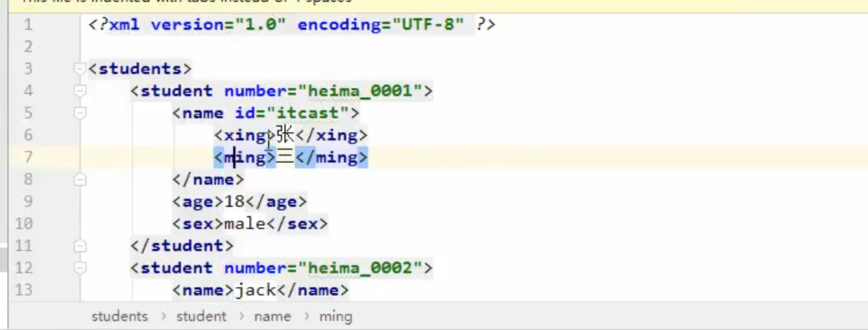Collapse the student heima_0002 fold marker

click(80, 268)
